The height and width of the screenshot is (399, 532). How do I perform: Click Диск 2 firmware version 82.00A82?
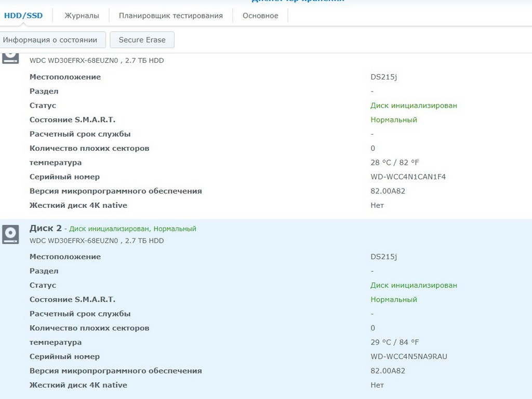point(388,371)
